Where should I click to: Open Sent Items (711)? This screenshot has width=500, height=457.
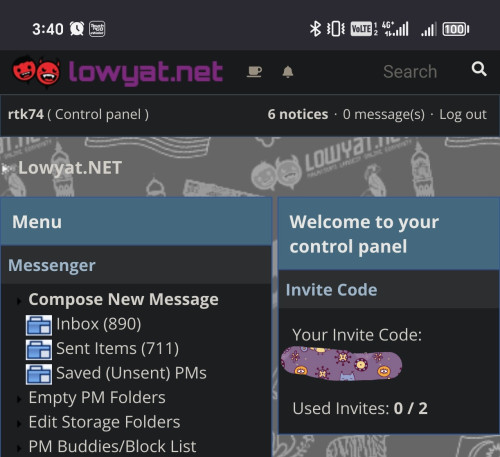point(117,349)
